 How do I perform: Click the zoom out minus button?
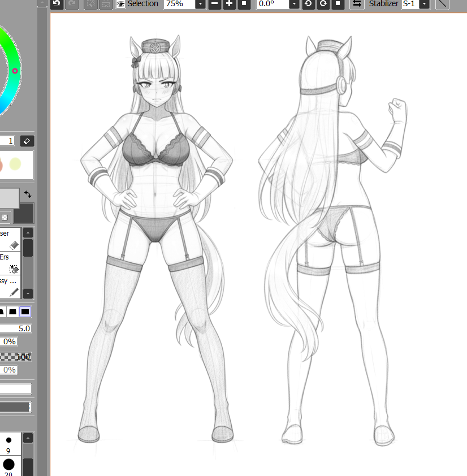pyautogui.click(x=214, y=4)
